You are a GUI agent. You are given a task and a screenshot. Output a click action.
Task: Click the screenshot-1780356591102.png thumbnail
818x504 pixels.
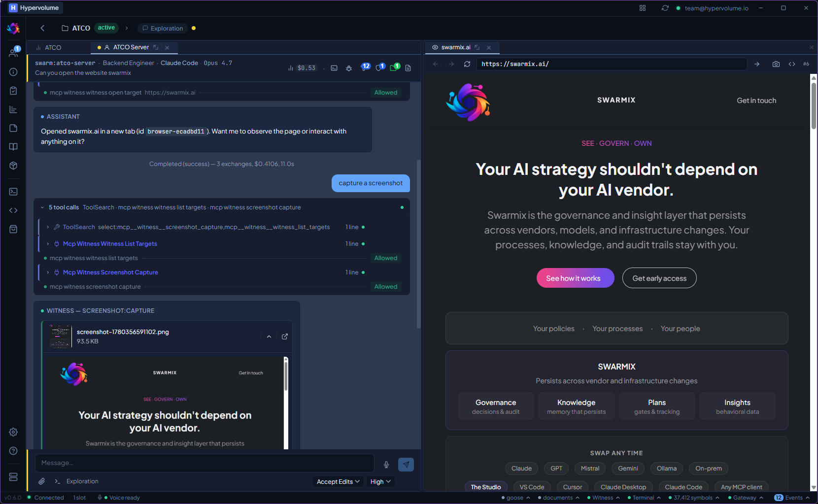[x=60, y=336]
